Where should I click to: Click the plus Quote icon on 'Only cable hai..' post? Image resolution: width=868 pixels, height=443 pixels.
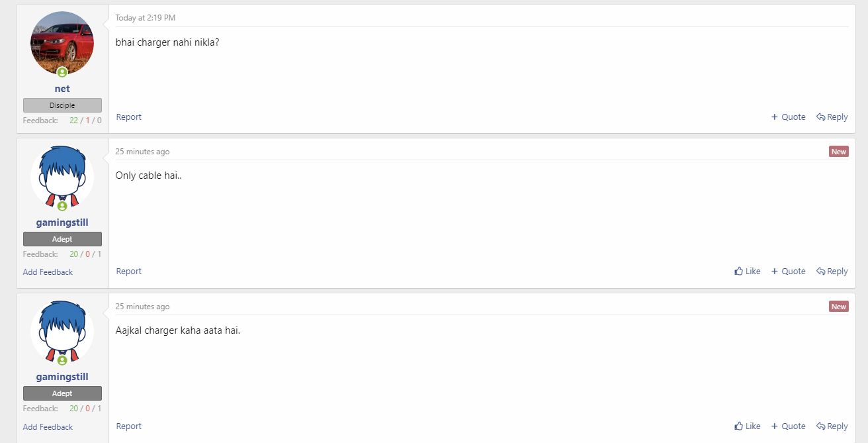click(775, 271)
